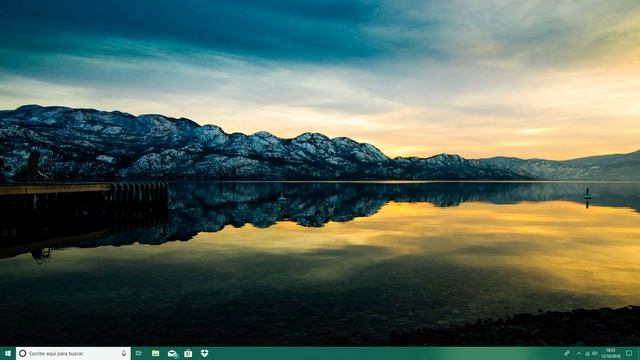Launch File Explorer from the taskbar
Viewport: 640px width, 360px height.
(x=156, y=353)
